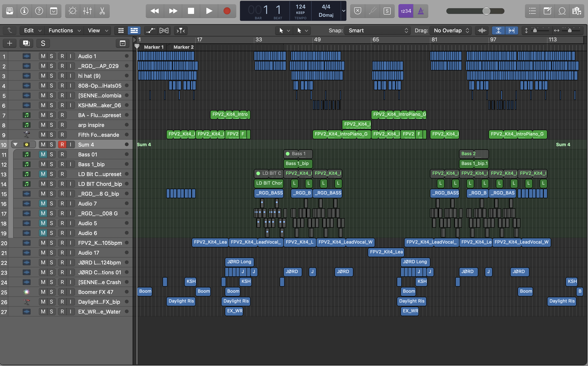This screenshot has width=588, height=366.
Task: Click the Duplicate Track button
Action: pos(26,43)
